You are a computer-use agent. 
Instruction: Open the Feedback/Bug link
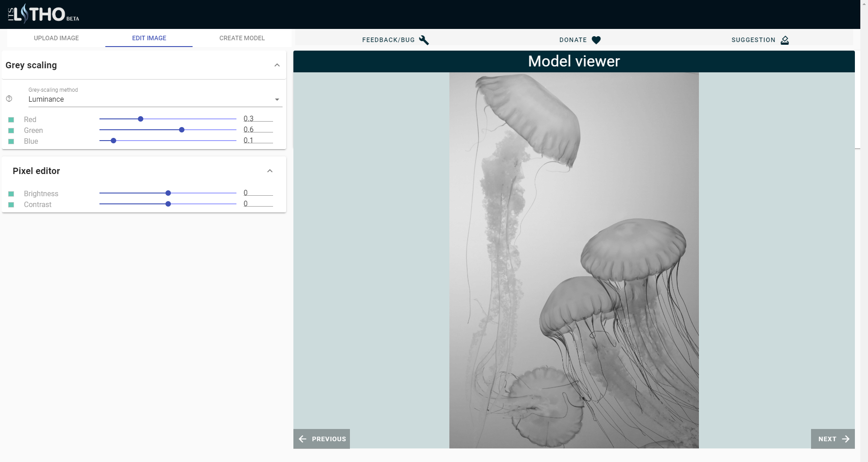(388, 40)
